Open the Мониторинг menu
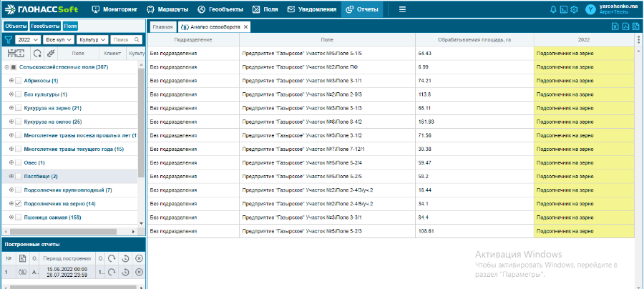644x289 pixels. pos(115,9)
